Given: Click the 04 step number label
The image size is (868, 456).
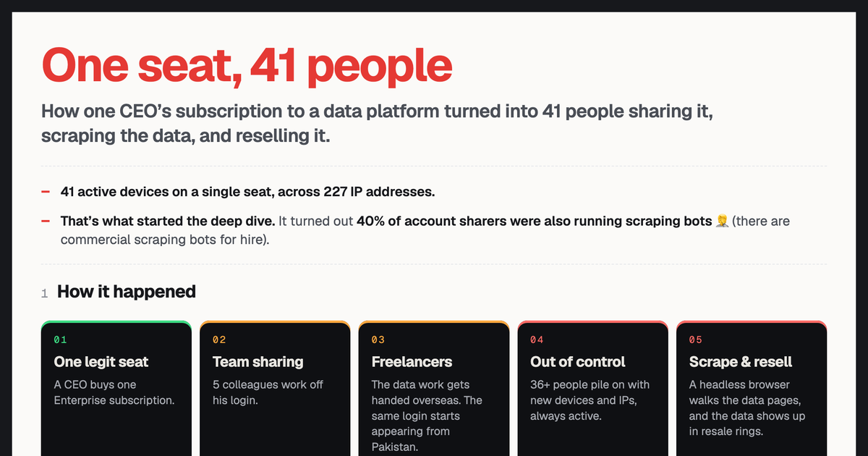Looking at the screenshot, I should click(x=537, y=339).
